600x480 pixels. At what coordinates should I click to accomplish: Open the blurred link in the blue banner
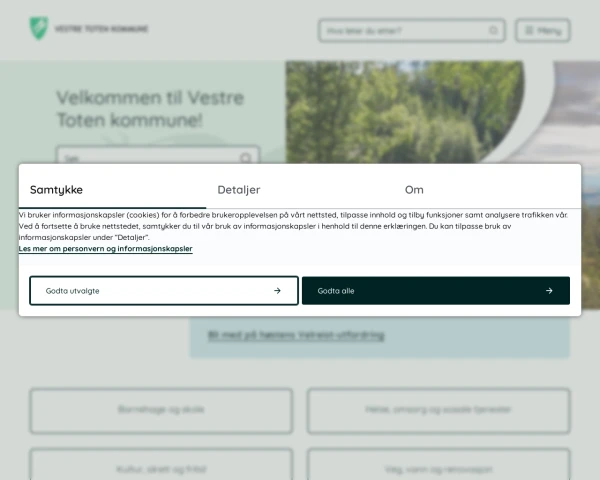(x=296, y=335)
